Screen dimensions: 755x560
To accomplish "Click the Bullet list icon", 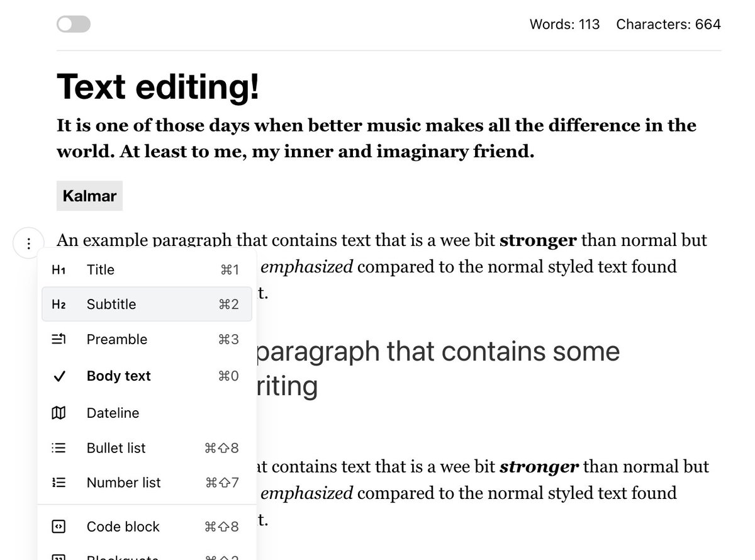I will point(59,448).
